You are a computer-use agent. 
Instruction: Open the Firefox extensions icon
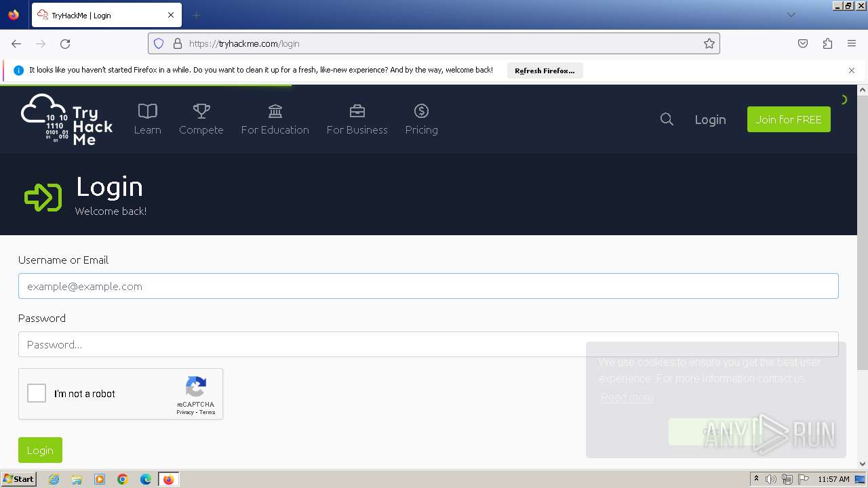(x=827, y=43)
